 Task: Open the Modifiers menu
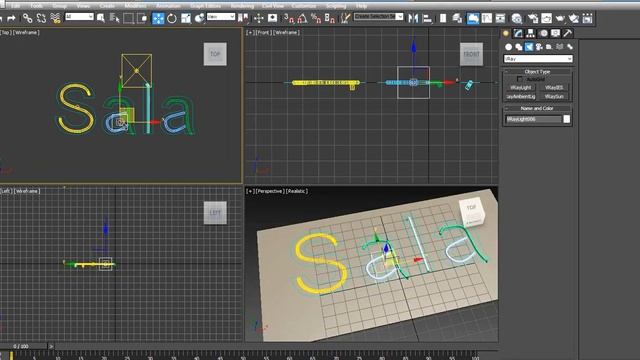135,6
